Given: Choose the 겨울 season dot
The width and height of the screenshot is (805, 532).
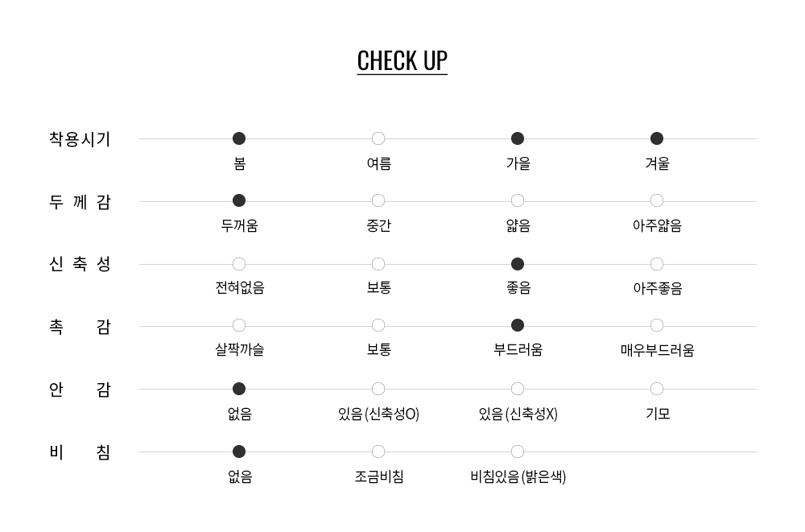Looking at the screenshot, I should tap(657, 138).
